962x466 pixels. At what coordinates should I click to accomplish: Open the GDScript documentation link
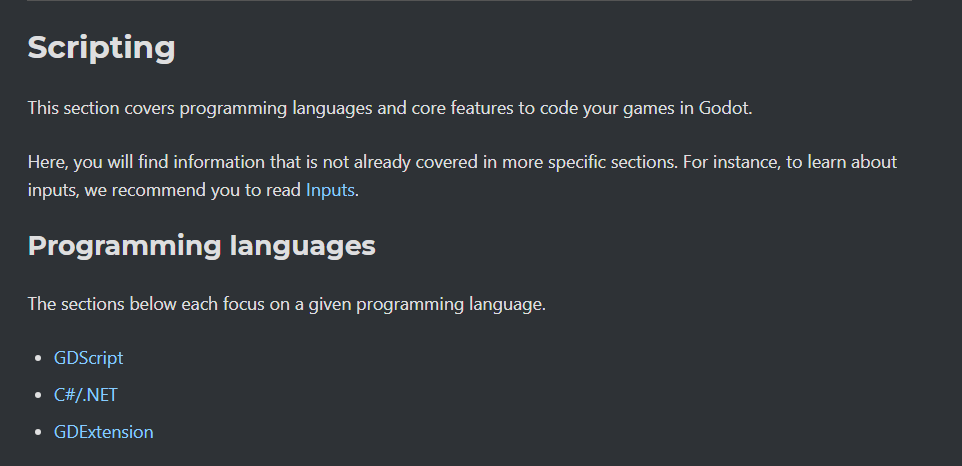89,357
